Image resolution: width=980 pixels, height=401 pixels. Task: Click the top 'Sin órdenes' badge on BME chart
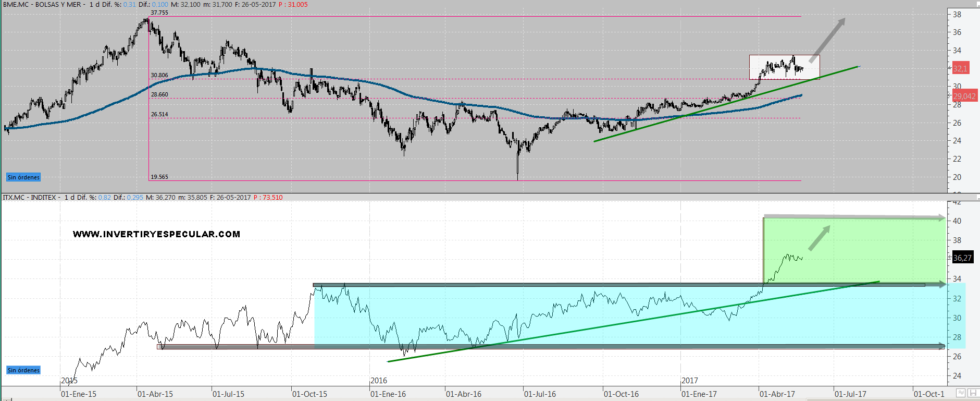click(23, 177)
